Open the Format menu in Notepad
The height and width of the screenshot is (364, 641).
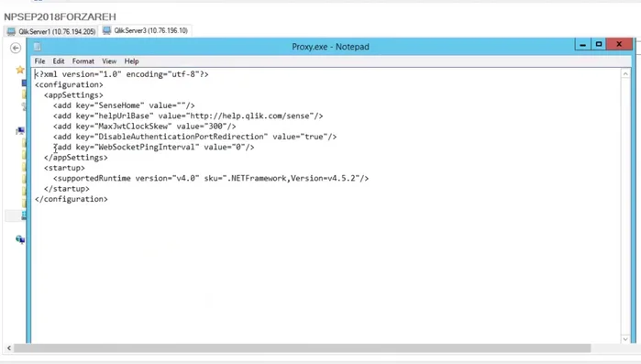[83, 61]
